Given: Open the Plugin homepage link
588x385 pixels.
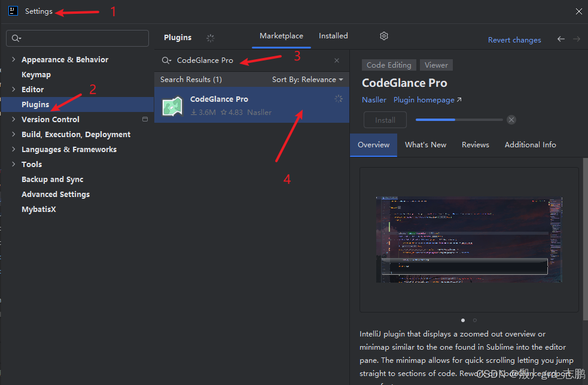Looking at the screenshot, I should click(427, 100).
